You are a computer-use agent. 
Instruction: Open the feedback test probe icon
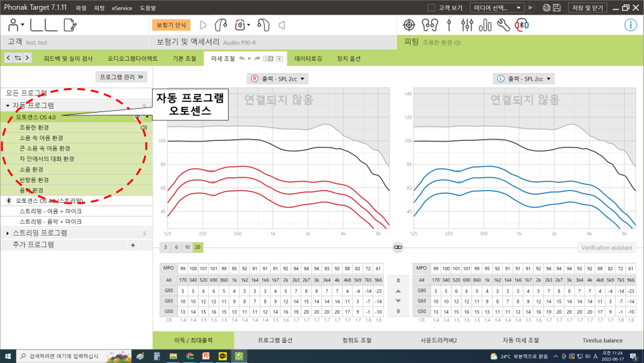[x=449, y=25]
